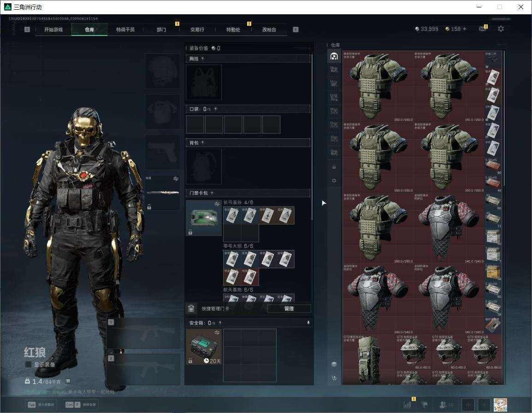Click the melee knife slot

pyautogui.click(x=163, y=193)
